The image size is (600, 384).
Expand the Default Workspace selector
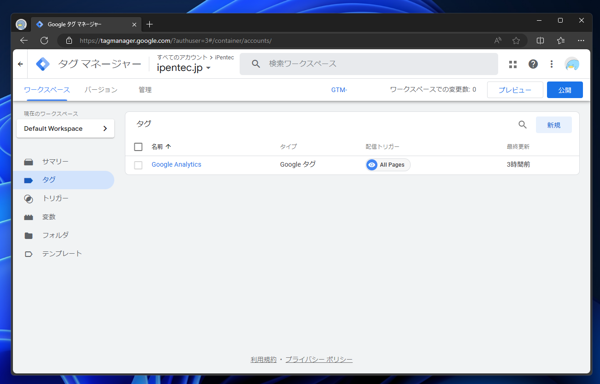pyautogui.click(x=65, y=129)
